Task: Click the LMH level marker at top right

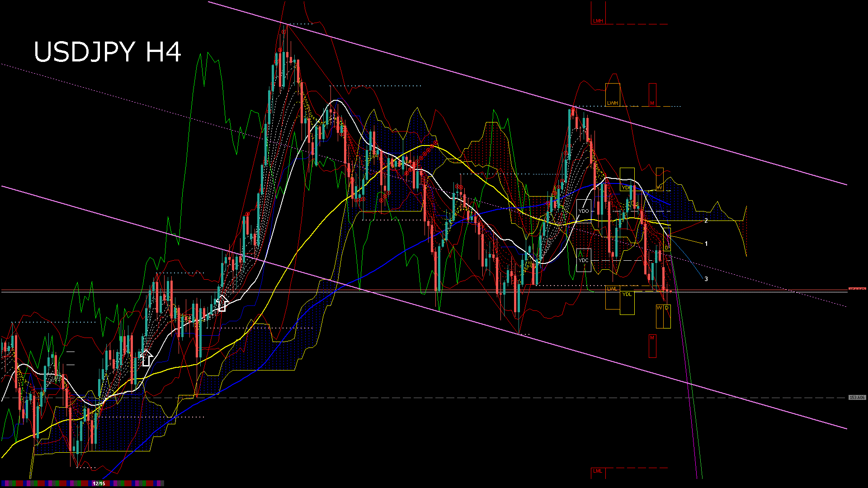Action: tap(598, 21)
